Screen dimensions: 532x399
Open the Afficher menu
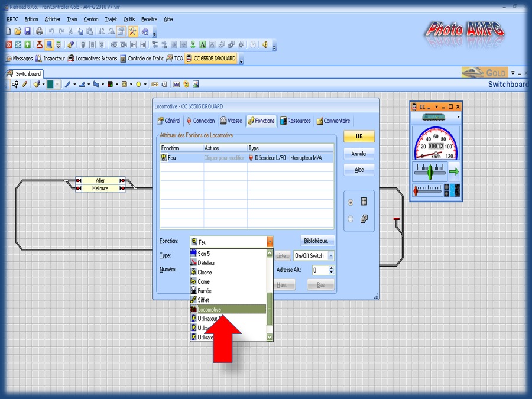[52, 20]
